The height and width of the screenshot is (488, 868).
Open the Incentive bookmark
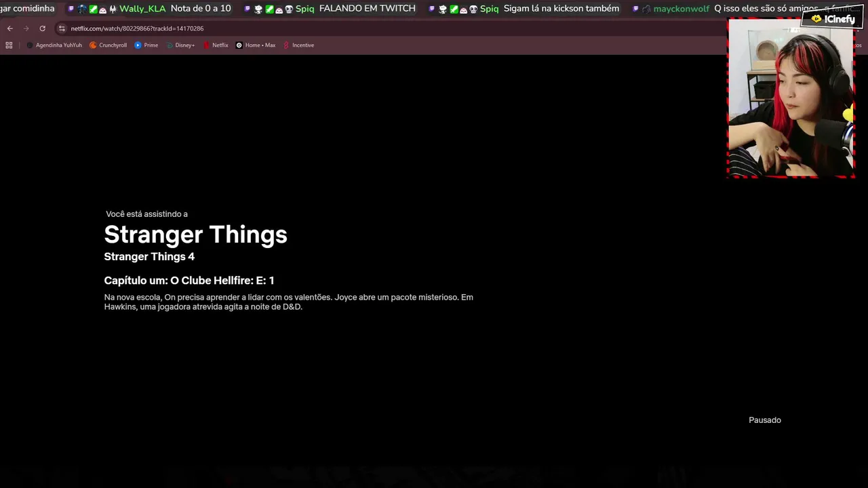point(298,45)
